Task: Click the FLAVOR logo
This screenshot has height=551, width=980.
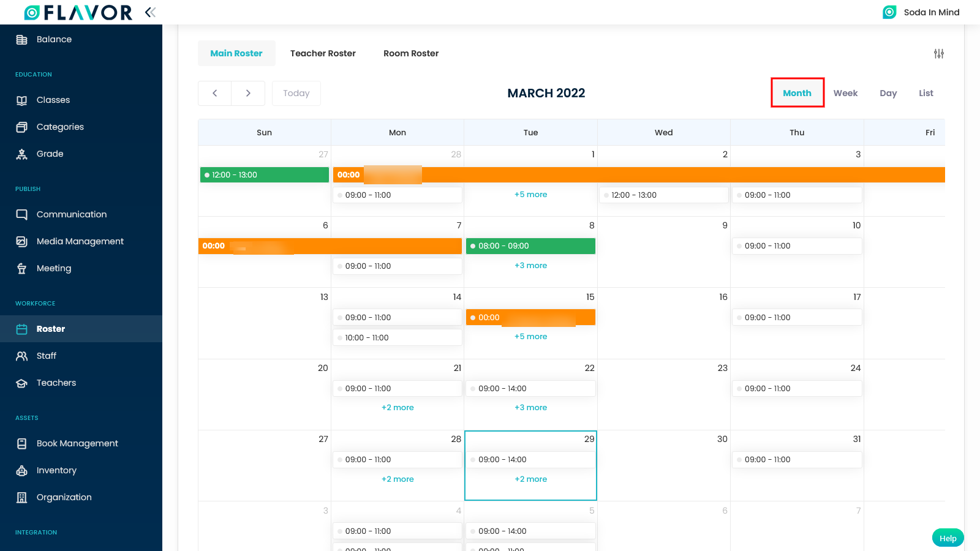Action: point(78,12)
